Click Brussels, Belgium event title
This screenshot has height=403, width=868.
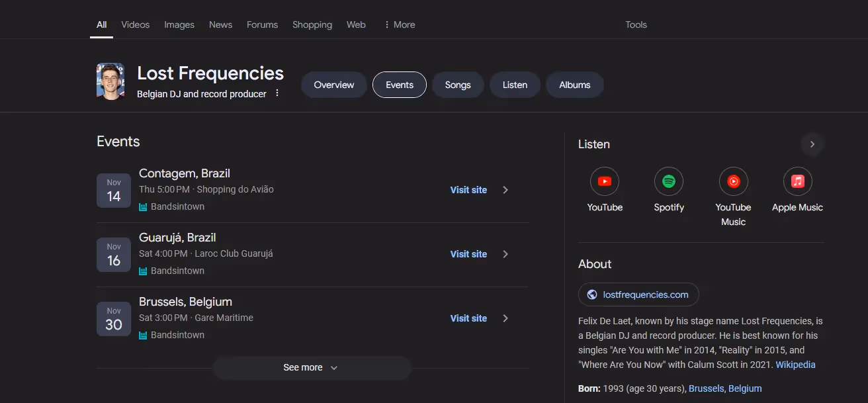coord(185,302)
